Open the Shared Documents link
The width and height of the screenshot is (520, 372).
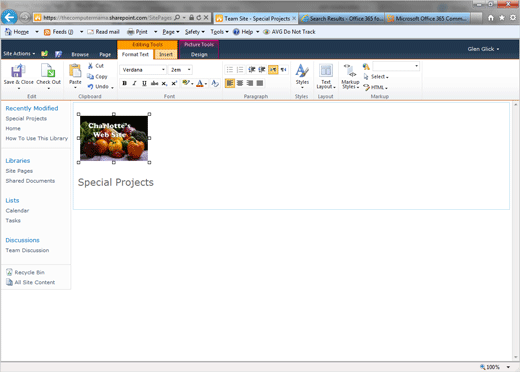point(30,181)
